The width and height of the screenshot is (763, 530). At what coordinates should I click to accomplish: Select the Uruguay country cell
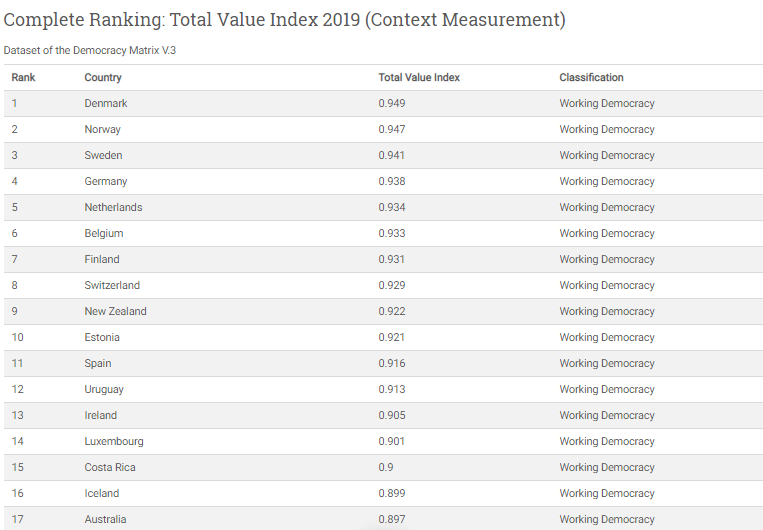104,389
